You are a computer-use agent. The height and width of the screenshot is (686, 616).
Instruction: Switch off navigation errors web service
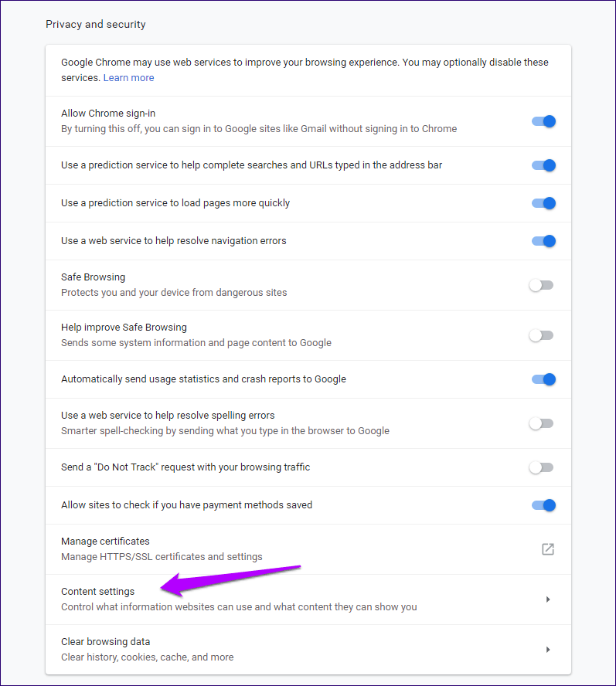(x=543, y=241)
